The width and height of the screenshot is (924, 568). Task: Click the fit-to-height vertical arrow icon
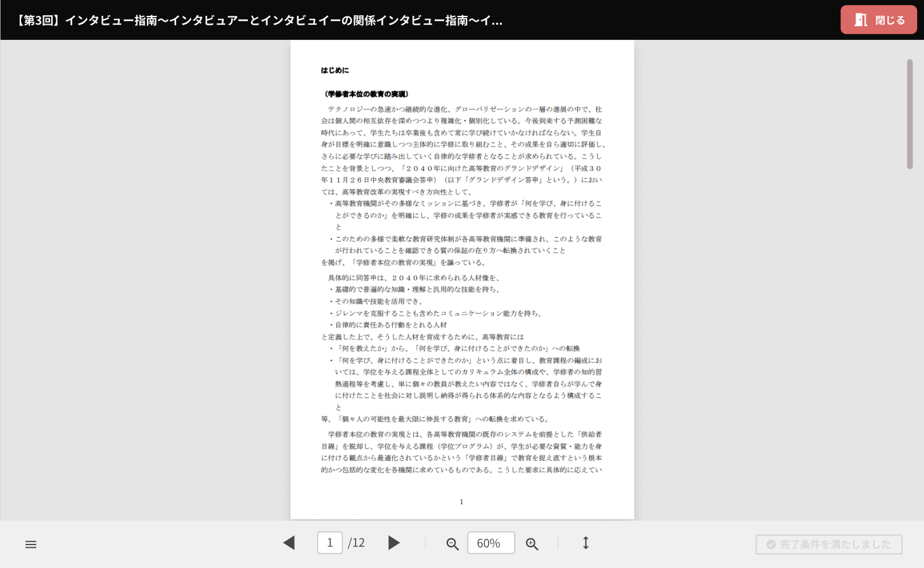[x=586, y=543]
